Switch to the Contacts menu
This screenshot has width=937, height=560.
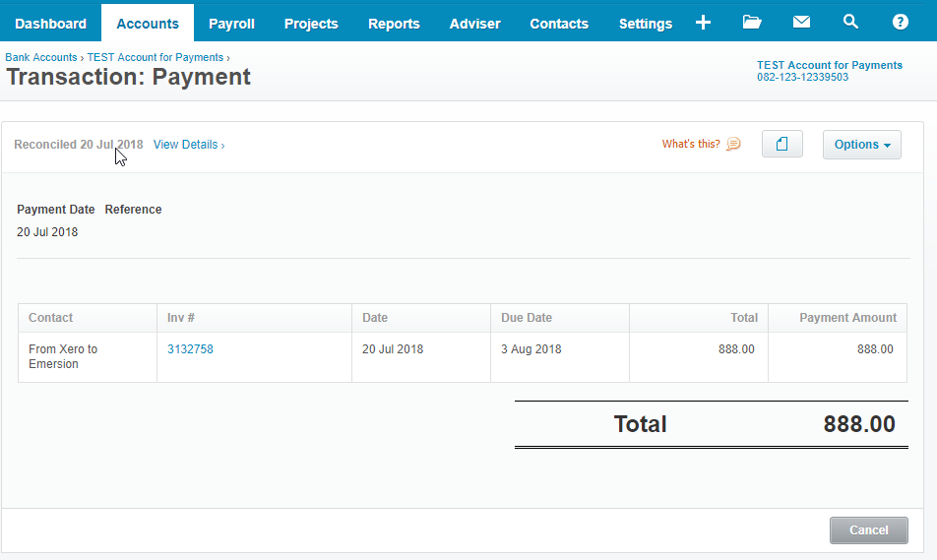(559, 24)
